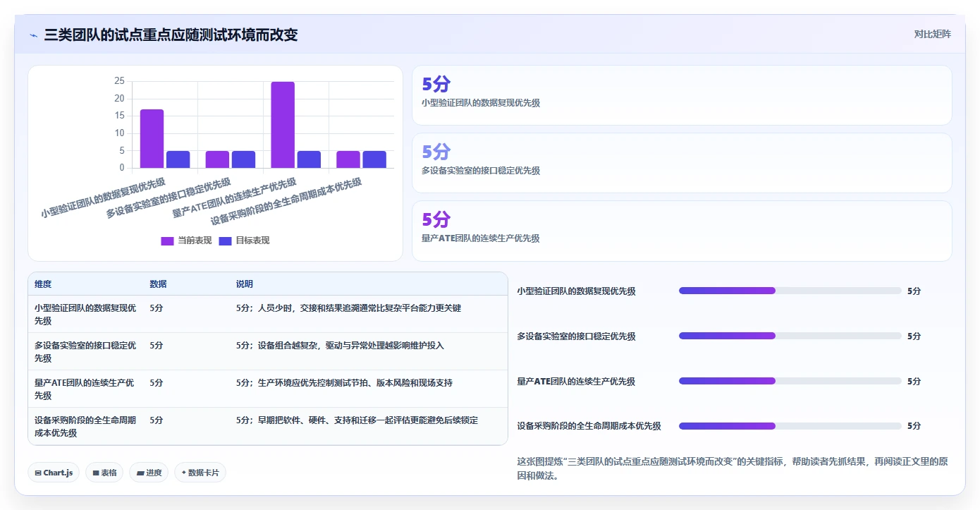Click y-axis value 25 on the chart

coord(119,81)
